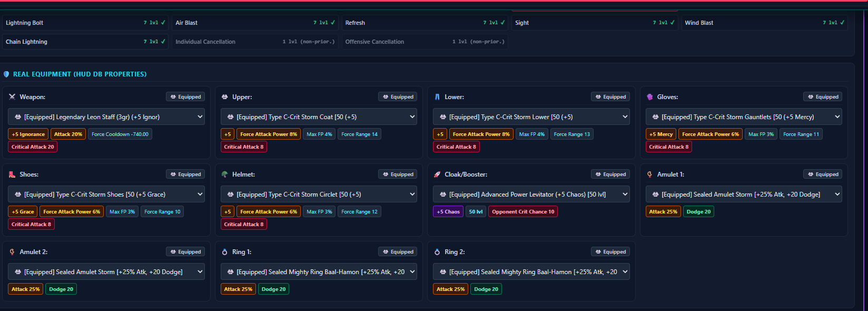
Task: Select the Air Blast skill row
Action: click(255, 23)
